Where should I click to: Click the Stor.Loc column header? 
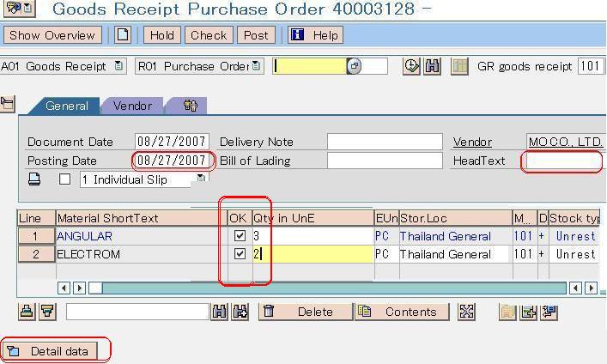pos(455,218)
